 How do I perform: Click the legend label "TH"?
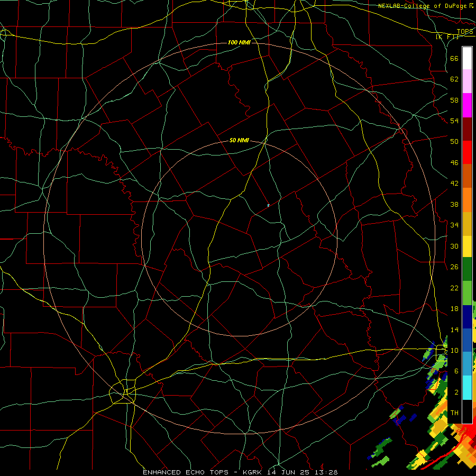coord(454,413)
